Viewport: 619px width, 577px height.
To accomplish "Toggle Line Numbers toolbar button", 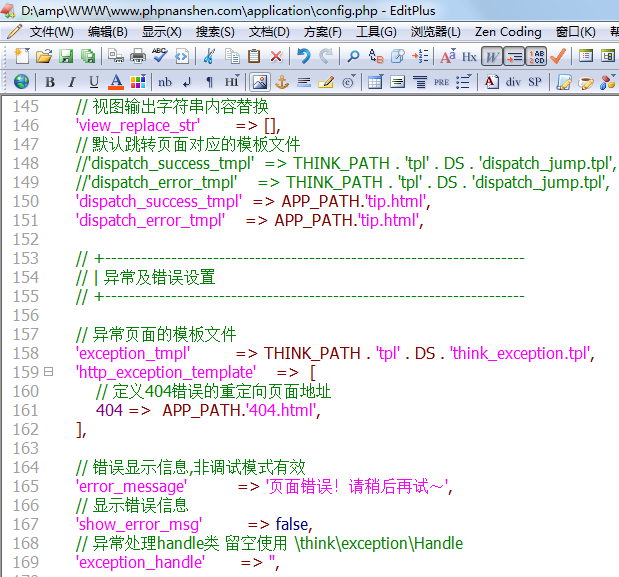I will [536, 57].
